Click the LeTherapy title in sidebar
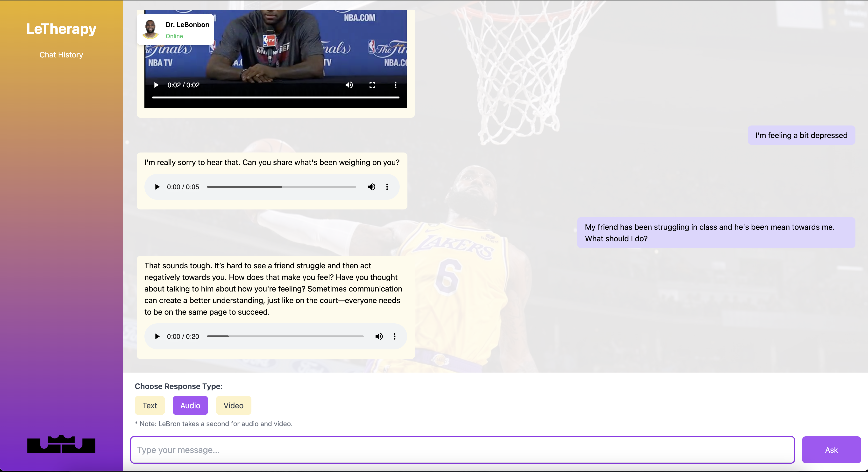This screenshot has width=868, height=472. (61, 29)
